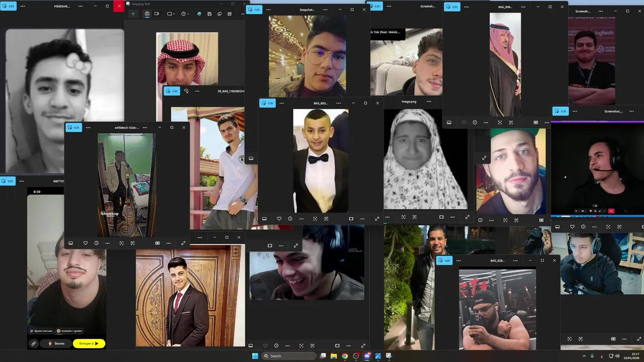The width and height of the screenshot is (644, 362).
Task: Toggle filmstrip in ed1b8ec3-32ab window
Action: click(x=71, y=243)
